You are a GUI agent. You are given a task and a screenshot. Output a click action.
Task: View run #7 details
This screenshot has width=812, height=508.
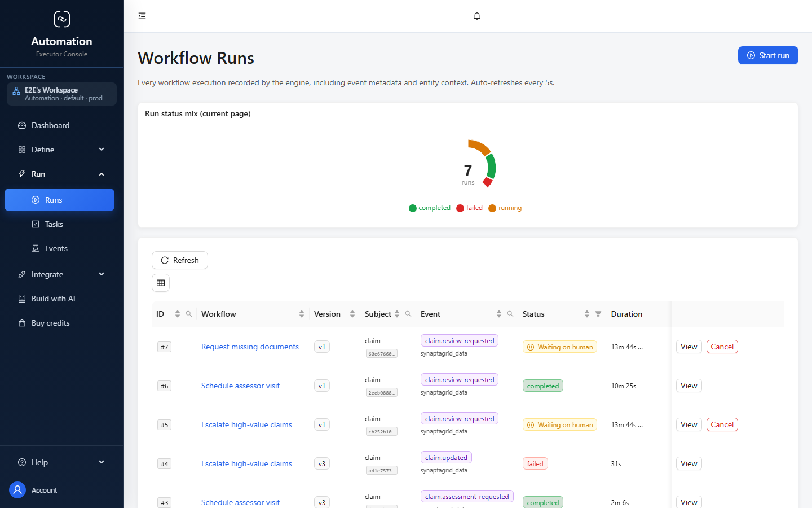coord(689,347)
